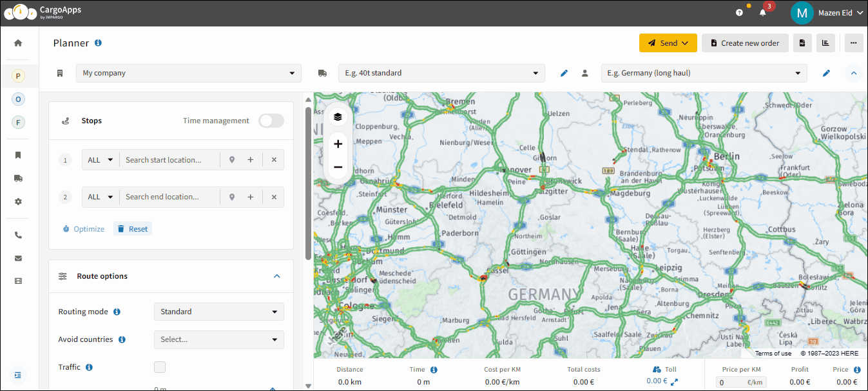Image resolution: width=868 pixels, height=391 pixels.
Task: Click Create new order button
Action: click(x=745, y=43)
